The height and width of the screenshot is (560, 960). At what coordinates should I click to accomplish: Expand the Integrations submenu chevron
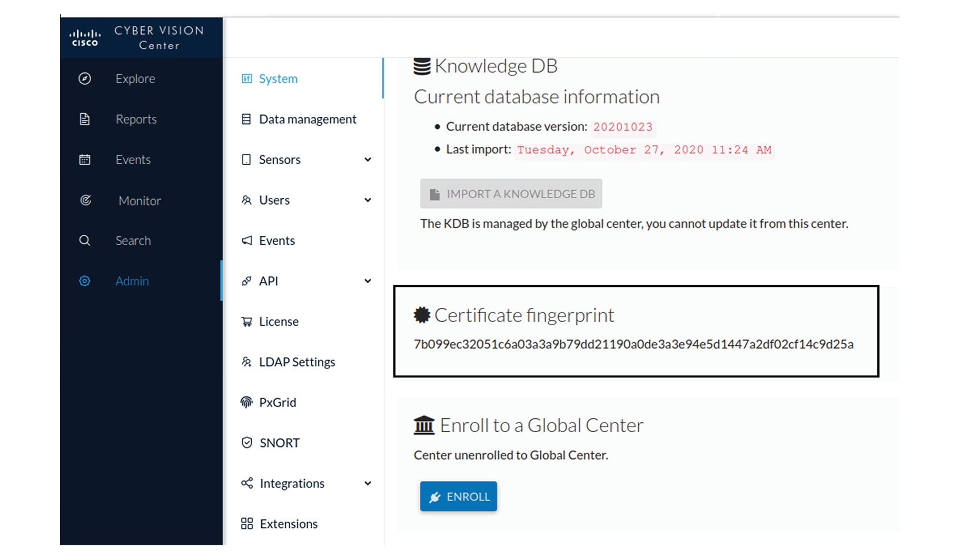click(368, 483)
